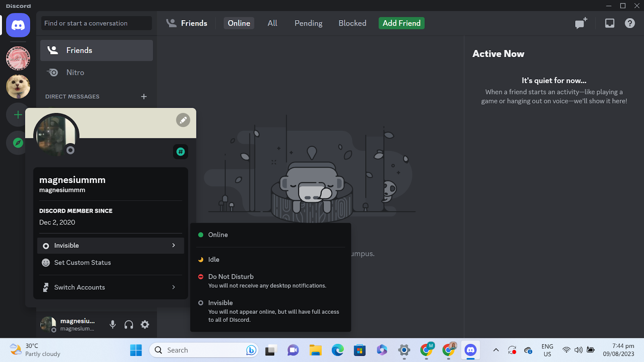Click the green hashtag profile badge
The width and height of the screenshot is (644, 362).
[181, 152]
